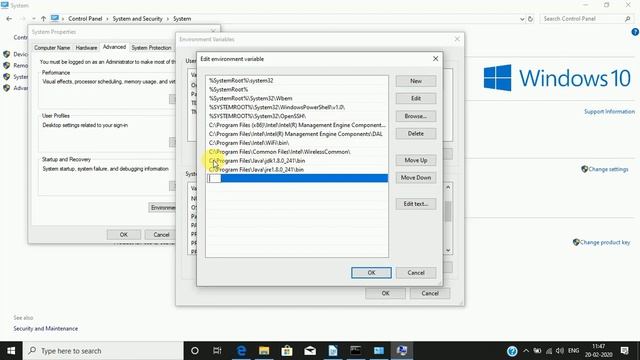Click the volume icon in system tray

point(560,351)
